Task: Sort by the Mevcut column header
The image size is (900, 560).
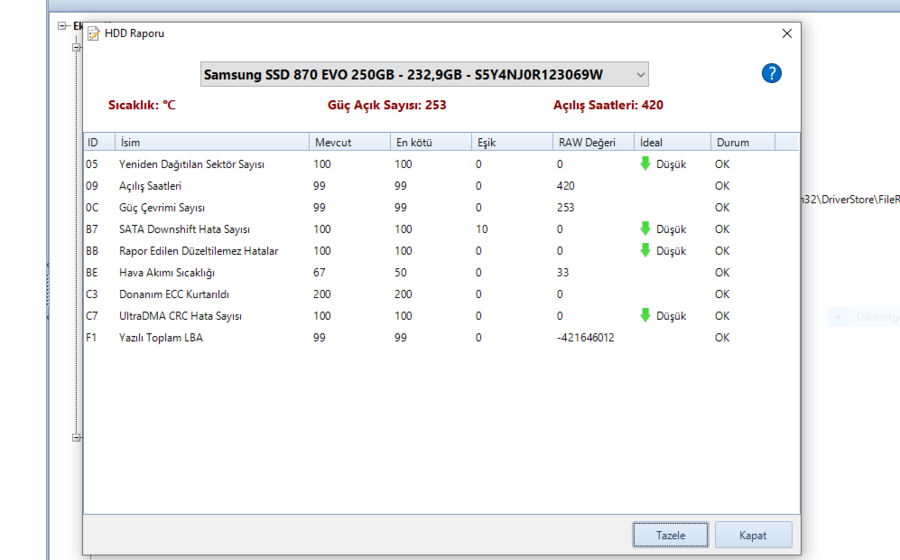Action: point(350,142)
